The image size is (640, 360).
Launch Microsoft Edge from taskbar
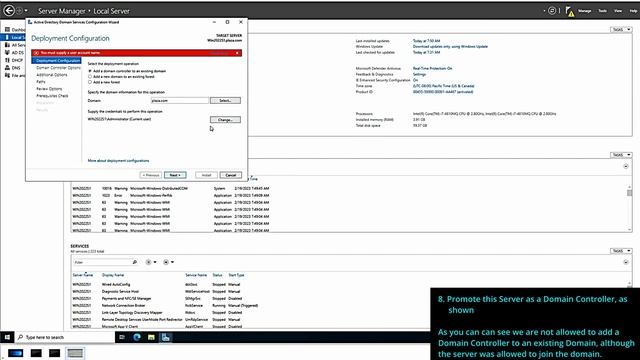pos(137,337)
